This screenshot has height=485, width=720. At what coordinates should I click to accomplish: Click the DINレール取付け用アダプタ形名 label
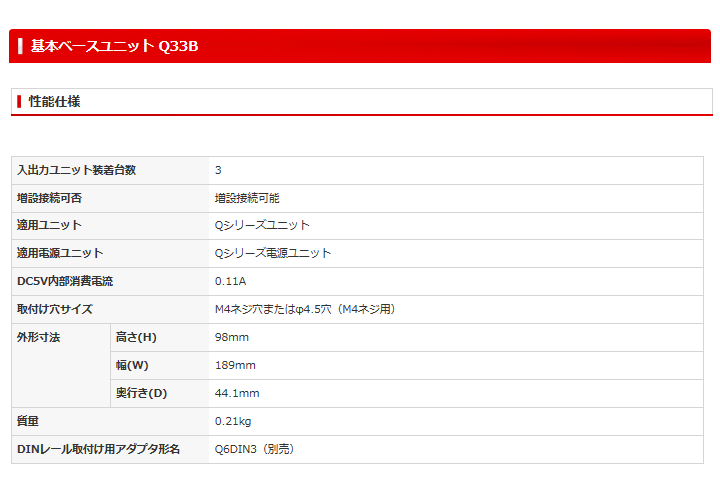98,449
